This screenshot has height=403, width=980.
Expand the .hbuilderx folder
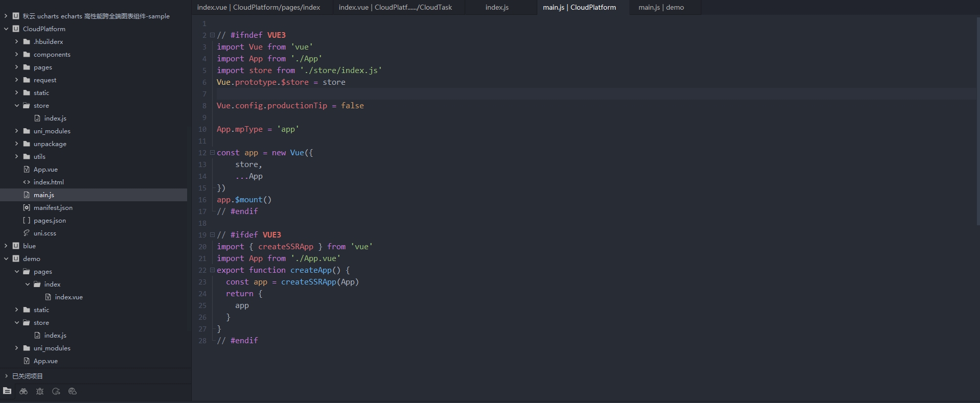[x=16, y=41]
